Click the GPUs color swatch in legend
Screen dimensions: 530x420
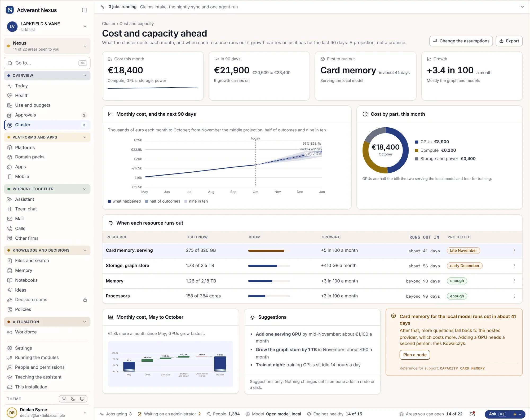(417, 142)
